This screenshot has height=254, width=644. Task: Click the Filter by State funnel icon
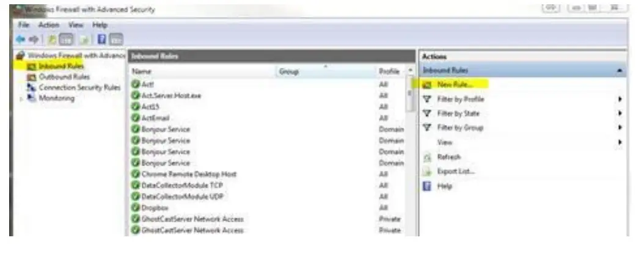(x=427, y=113)
